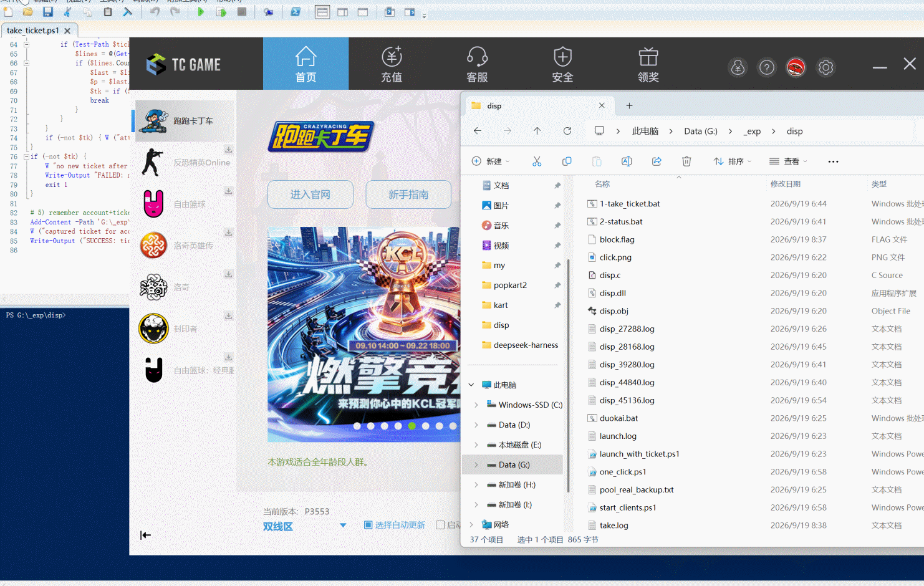Screen dimensions: 924x586
Task: Click the Undo arrow in ISE toolbar
Action: [155, 12]
